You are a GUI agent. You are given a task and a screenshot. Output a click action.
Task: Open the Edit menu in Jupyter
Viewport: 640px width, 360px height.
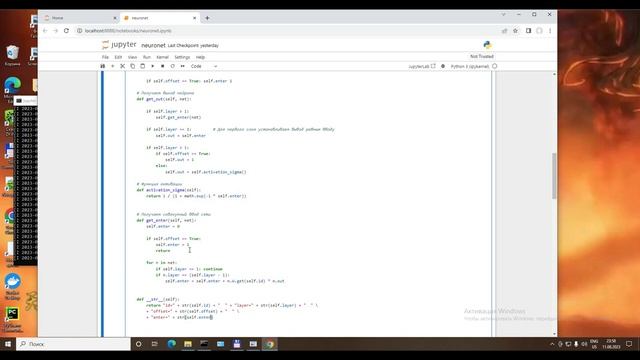[118, 57]
